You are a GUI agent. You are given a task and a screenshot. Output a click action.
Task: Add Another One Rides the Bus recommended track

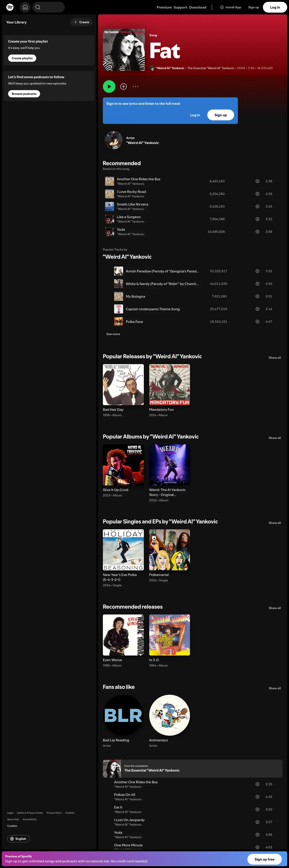pos(257,181)
